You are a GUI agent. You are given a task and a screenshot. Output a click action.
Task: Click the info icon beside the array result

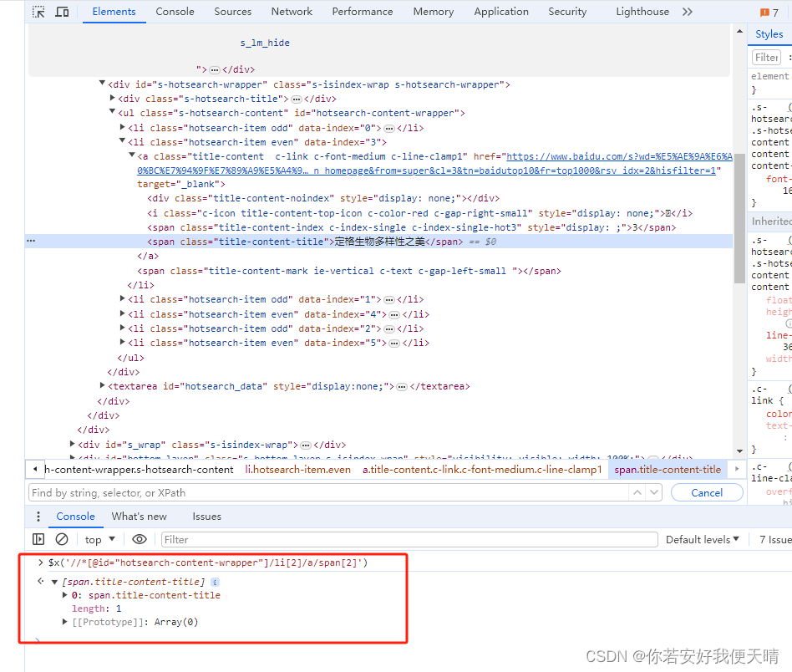pos(215,582)
